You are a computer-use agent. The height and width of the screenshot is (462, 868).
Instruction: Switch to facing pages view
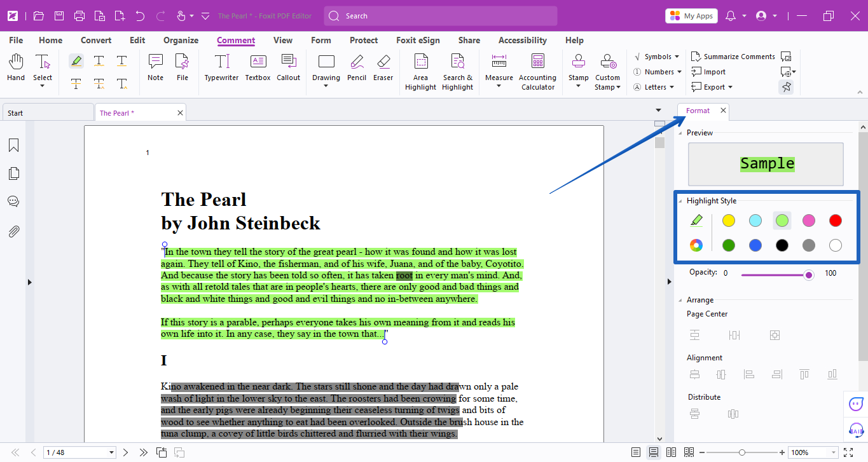(x=671, y=452)
